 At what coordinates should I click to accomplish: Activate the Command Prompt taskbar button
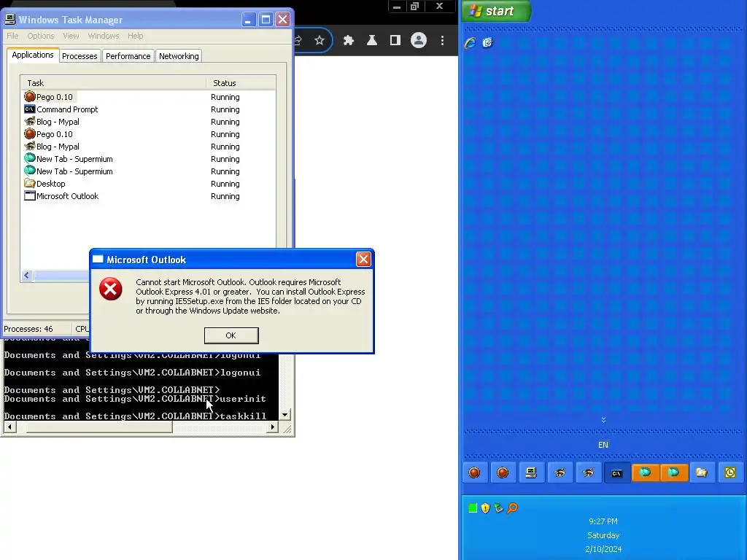click(616, 472)
